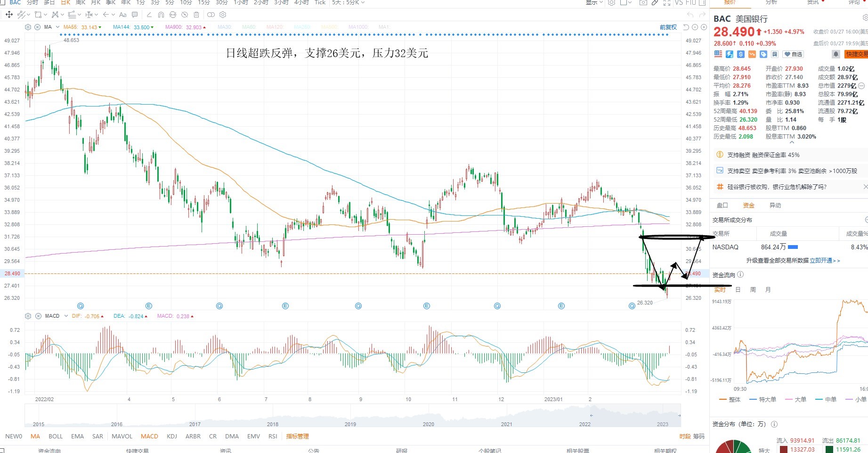The height and width of the screenshot is (453, 868).
Task: Expand the MA indicator dropdown
Action: coord(58,27)
